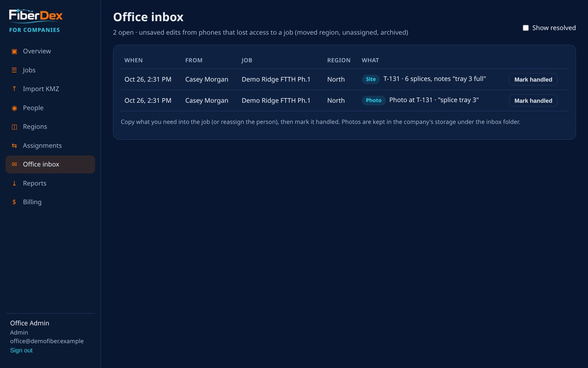
Task: Mark the Site T-131 entry handled
Action: pos(533,80)
